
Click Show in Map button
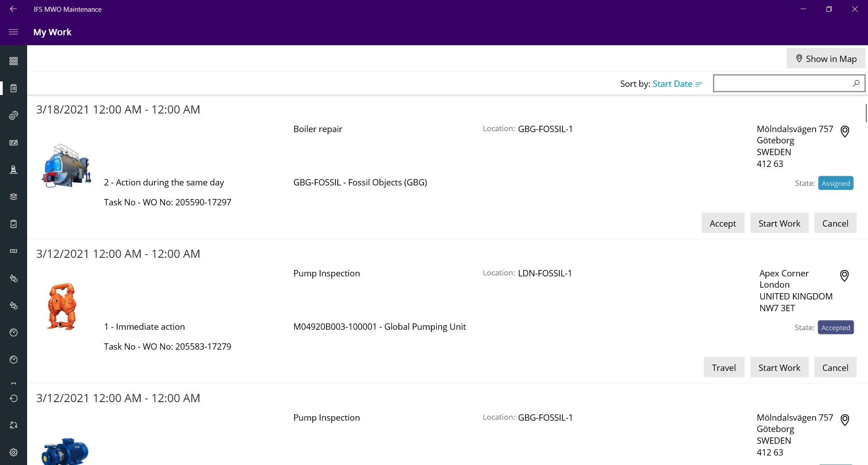coord(826,58)
